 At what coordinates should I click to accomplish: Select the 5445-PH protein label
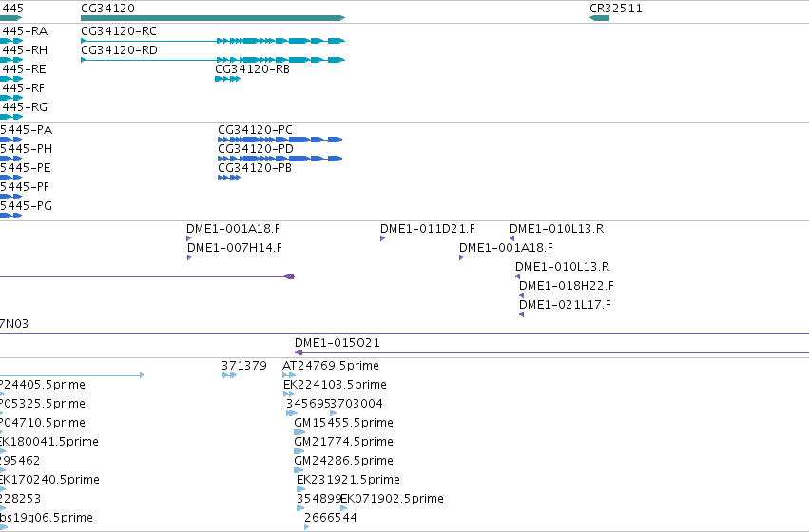(x=26, y=148)
